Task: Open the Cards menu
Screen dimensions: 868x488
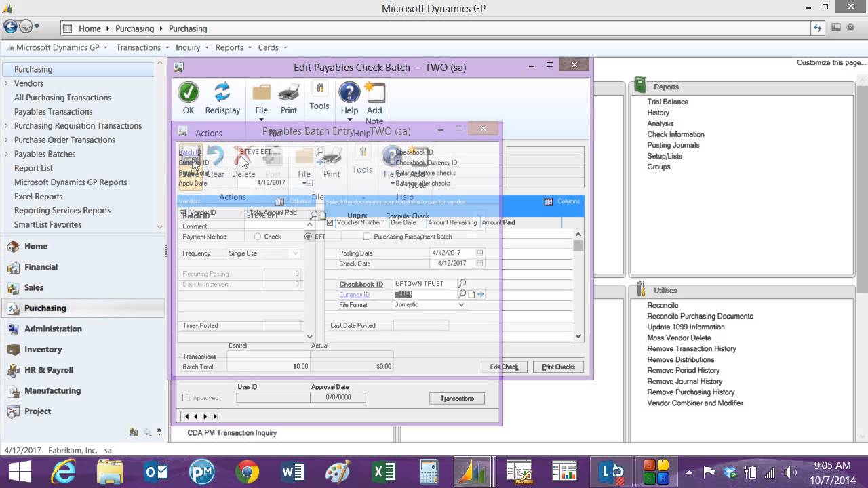Action: click(272, 47)
